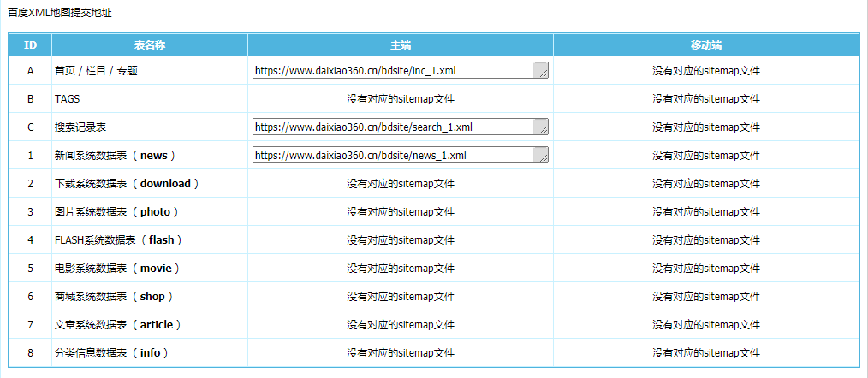Click the search_1.xml sitemap URL field
The image size is (868, 378).
pos(392,127)
